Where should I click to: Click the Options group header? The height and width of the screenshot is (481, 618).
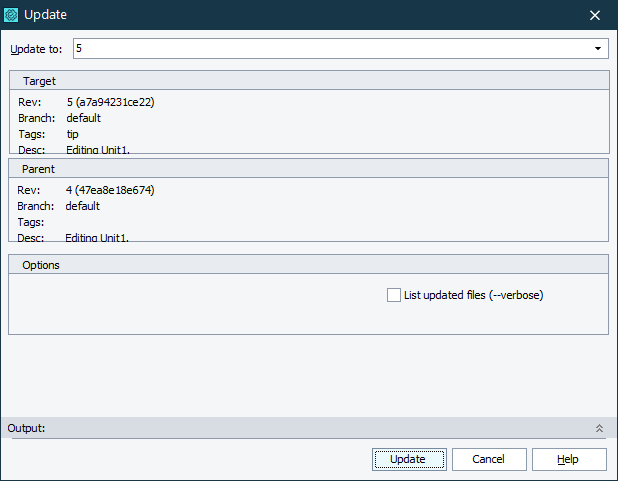point(41,265)
